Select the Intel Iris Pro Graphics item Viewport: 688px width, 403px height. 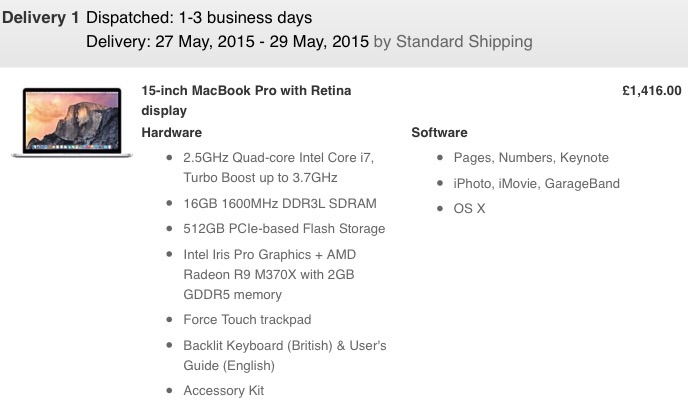[269, 274]
